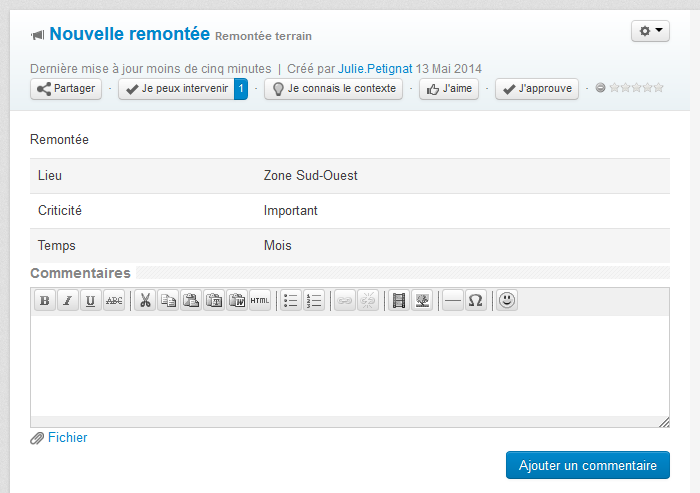This screenshot has width=700, height=493.
Task: Apply italic formatting in the editor
Action: pyautogui.click(x=67, y=300)
